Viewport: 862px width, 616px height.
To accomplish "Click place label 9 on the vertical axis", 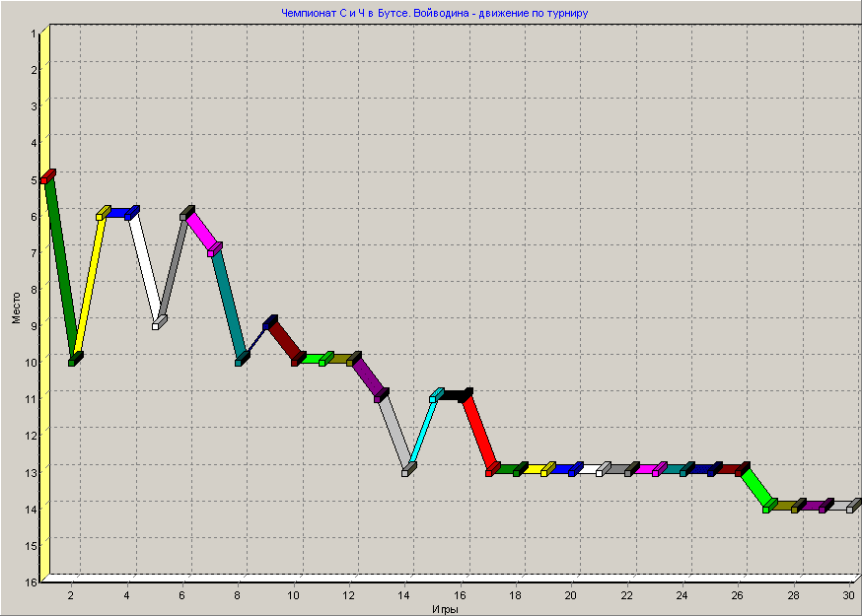I will (x=35, y=326).
